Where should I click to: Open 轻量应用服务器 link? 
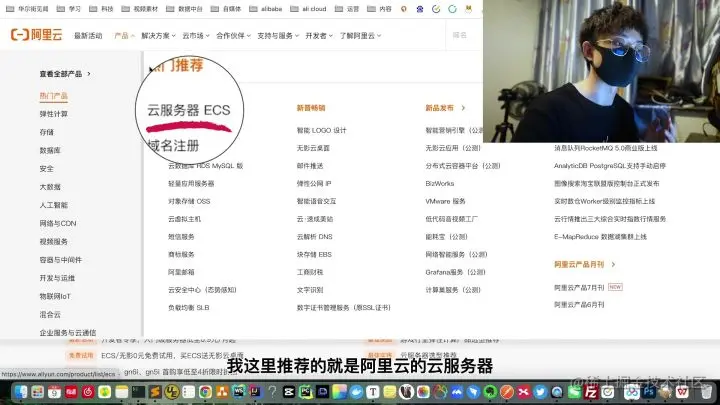[x=191, y=183]
